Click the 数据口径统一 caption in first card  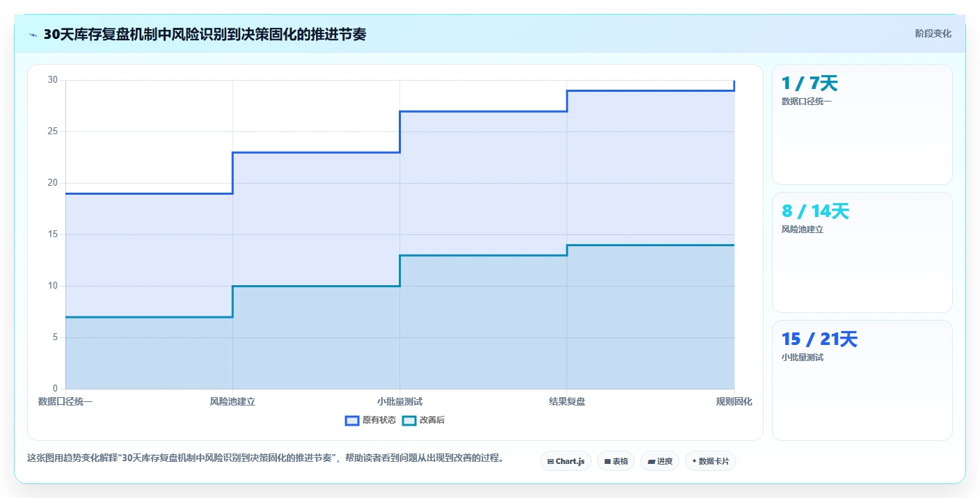(807, 102)
